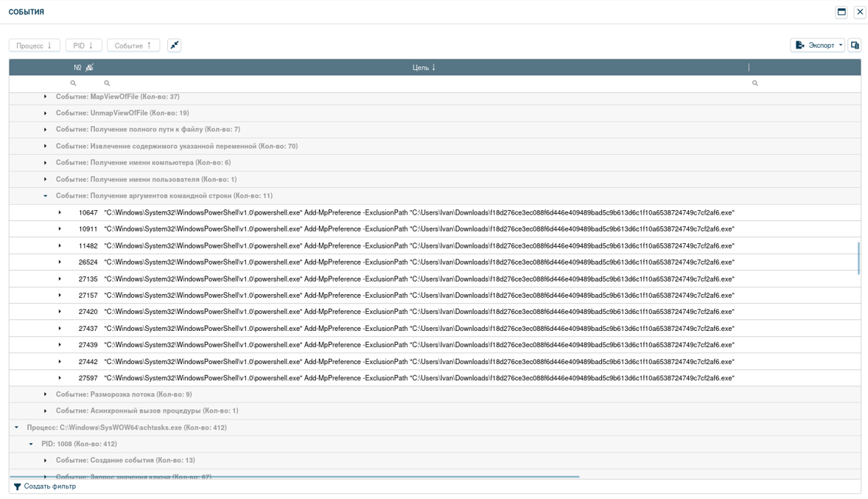The image size is (868, 499).
Task: Click the Создать фильтр link
Action: [49, 486]
